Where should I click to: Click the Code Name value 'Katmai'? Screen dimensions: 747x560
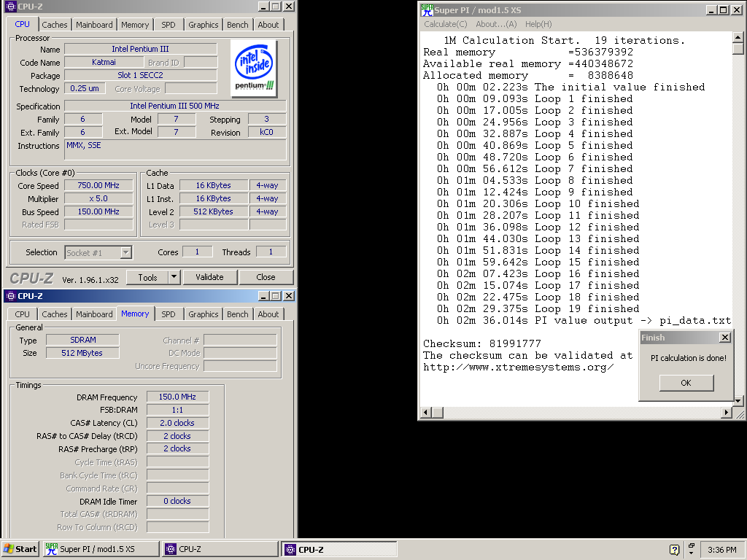[104, 63]
